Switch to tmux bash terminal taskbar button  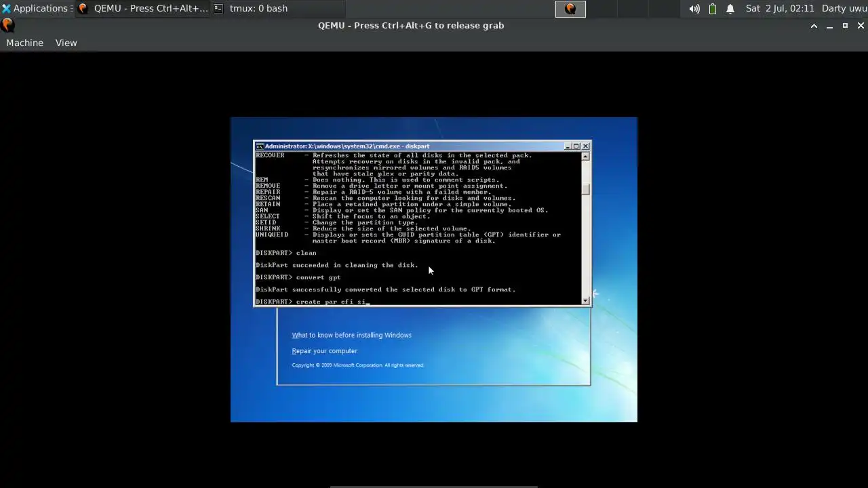click(x=278, y=9)
